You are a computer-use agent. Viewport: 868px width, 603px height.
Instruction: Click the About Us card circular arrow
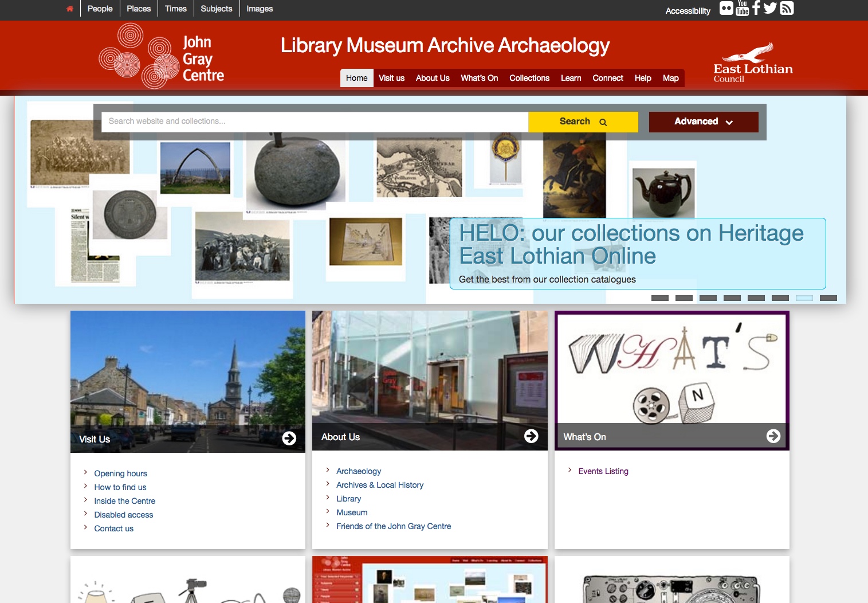pos(531,436)
